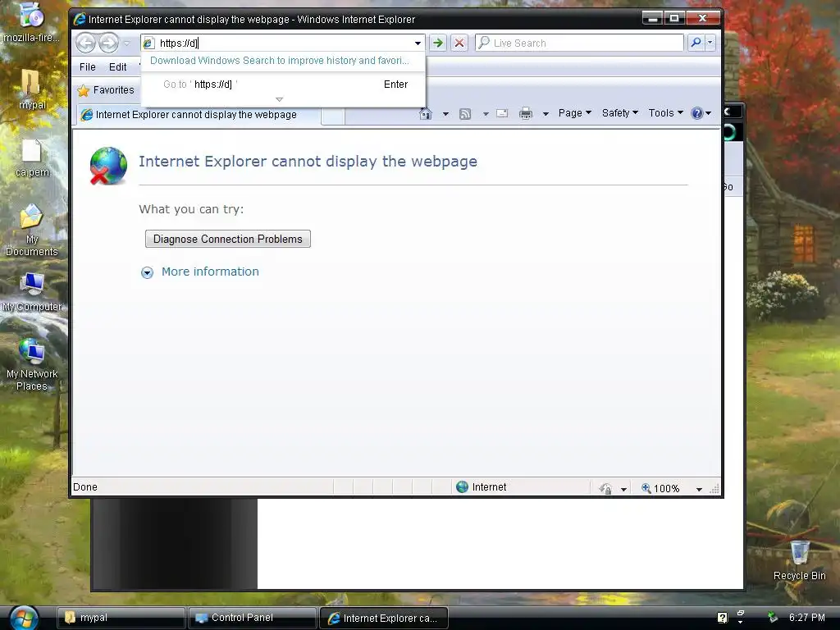Click the Home icon in command bar
This screenshot has width=840, height=630.
point(426,113)
